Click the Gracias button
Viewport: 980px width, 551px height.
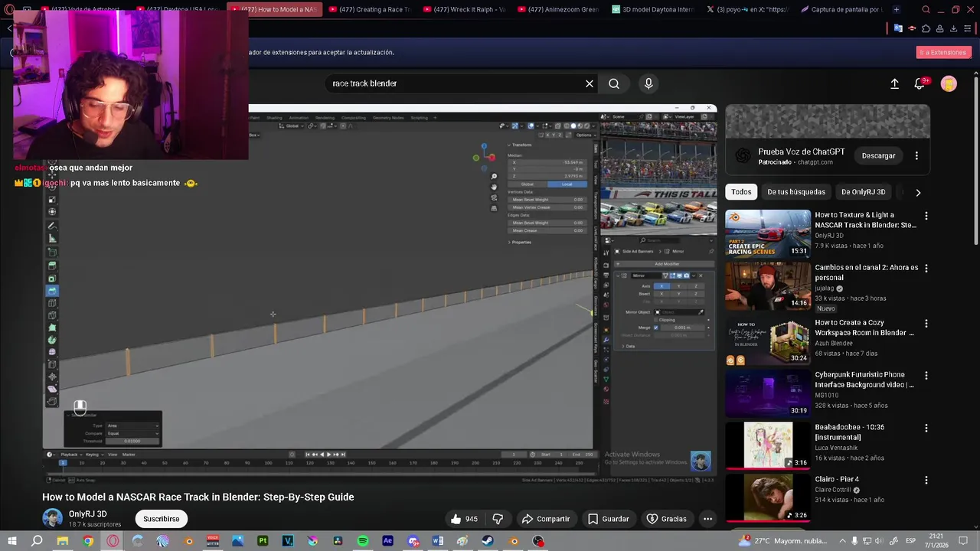[666, 519]
